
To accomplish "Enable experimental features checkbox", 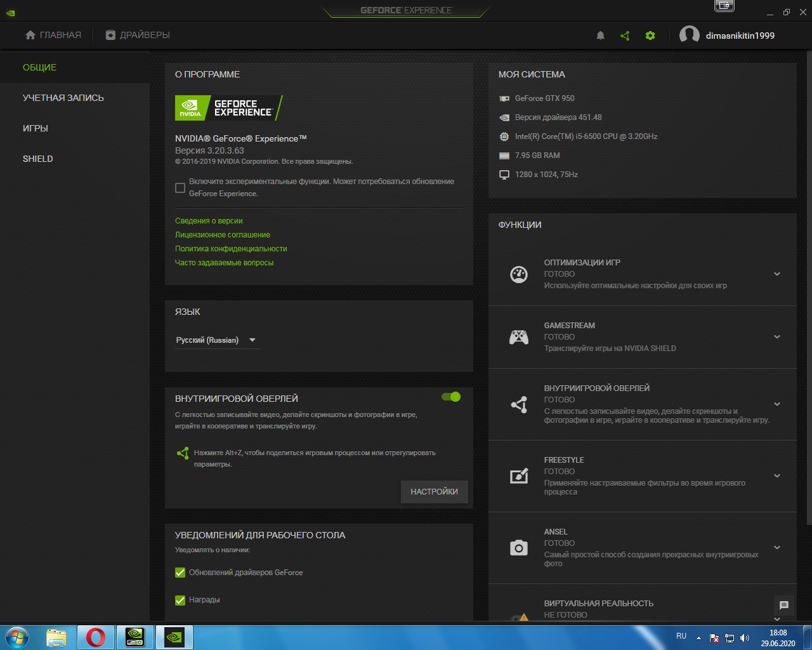I will click(180, 188).
